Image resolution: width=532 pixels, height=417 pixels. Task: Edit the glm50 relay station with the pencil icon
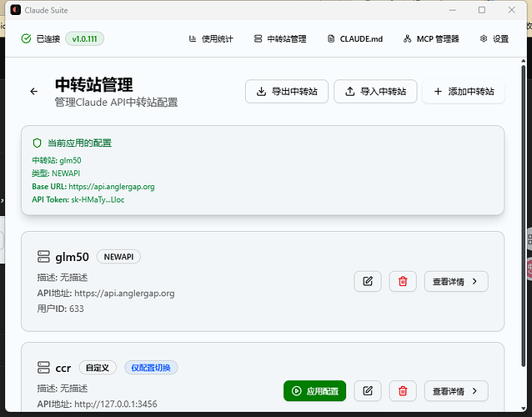368,281
